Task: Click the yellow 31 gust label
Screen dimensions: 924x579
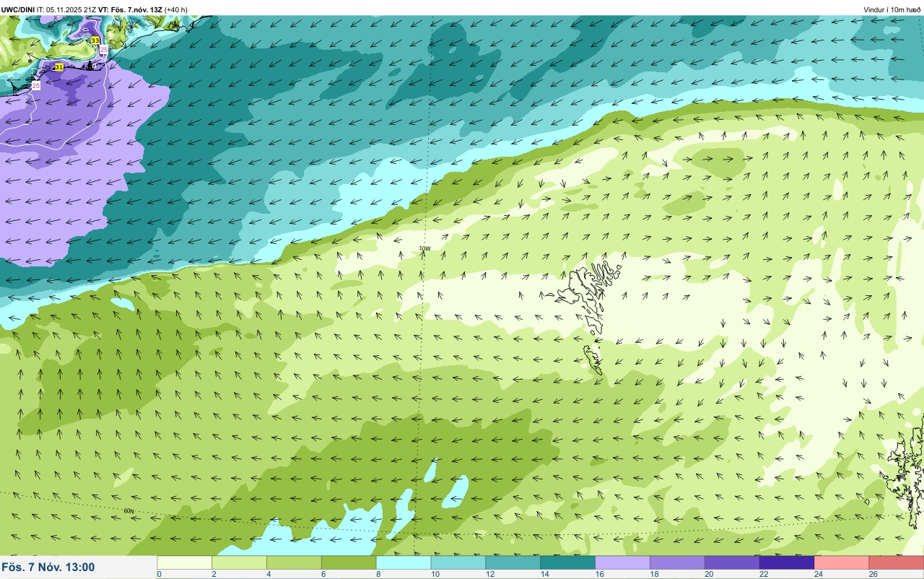Action: pyautogui.click(x=59, y=67)
